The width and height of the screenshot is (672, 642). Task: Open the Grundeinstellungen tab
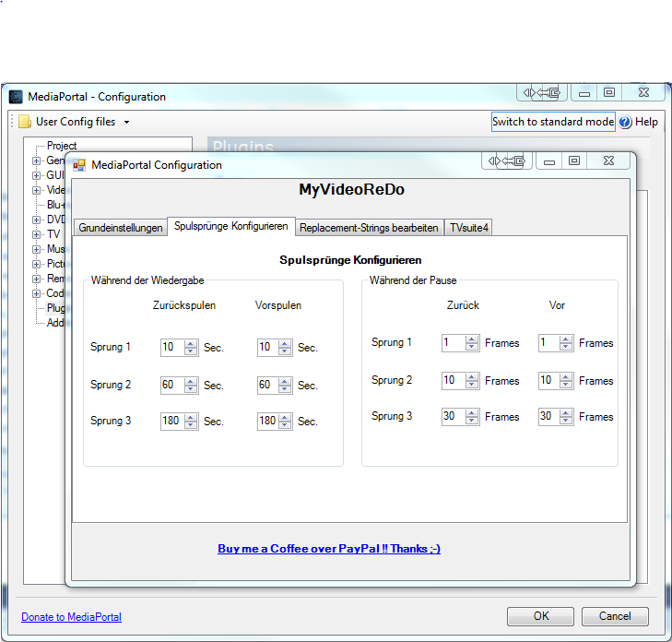(121, 227)
